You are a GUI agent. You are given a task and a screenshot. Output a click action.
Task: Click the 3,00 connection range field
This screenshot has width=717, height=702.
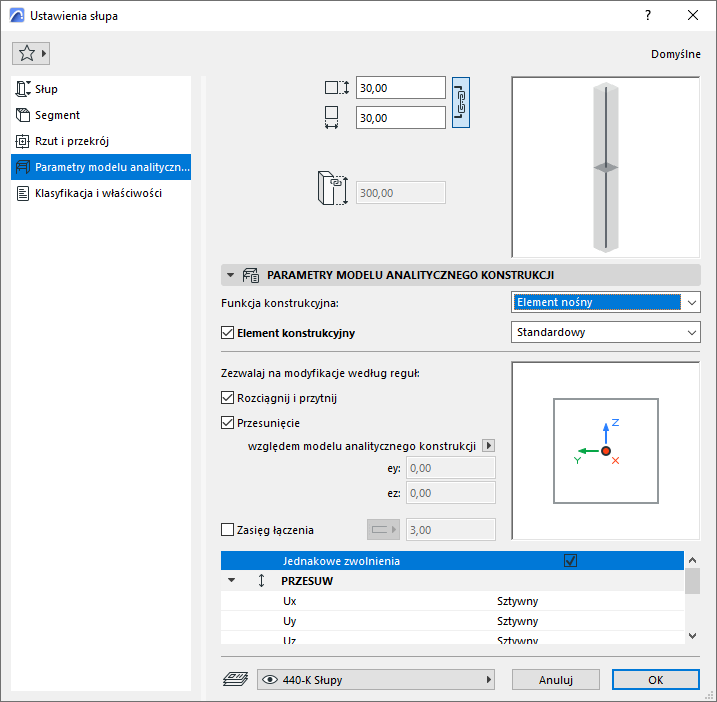point(450,530)
